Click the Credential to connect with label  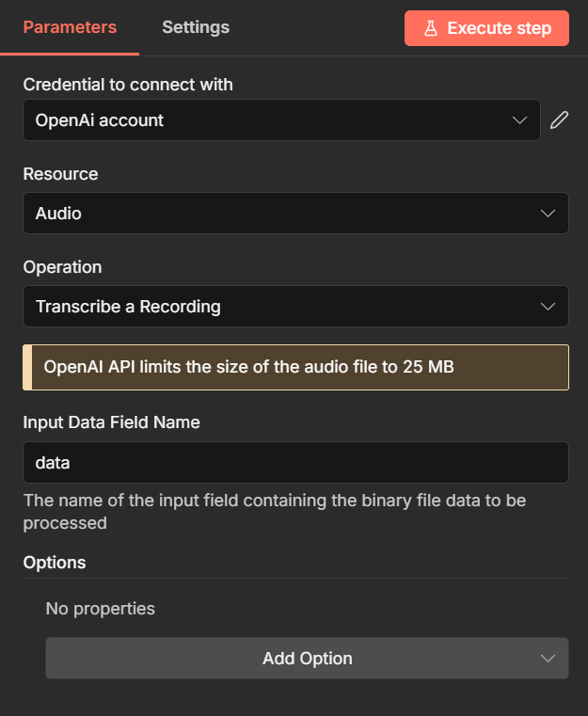[128, 85]
